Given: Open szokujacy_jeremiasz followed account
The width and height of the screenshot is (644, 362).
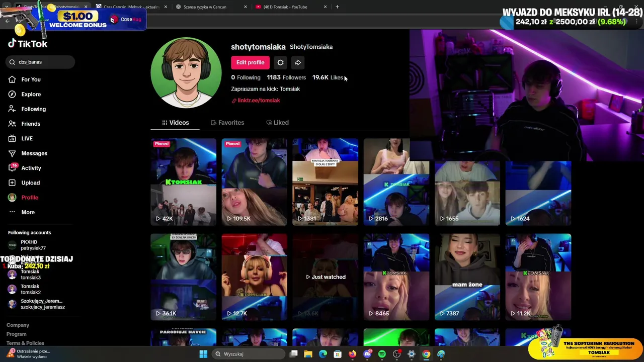Looking at the screenshot, I should (x=38, y=304).
